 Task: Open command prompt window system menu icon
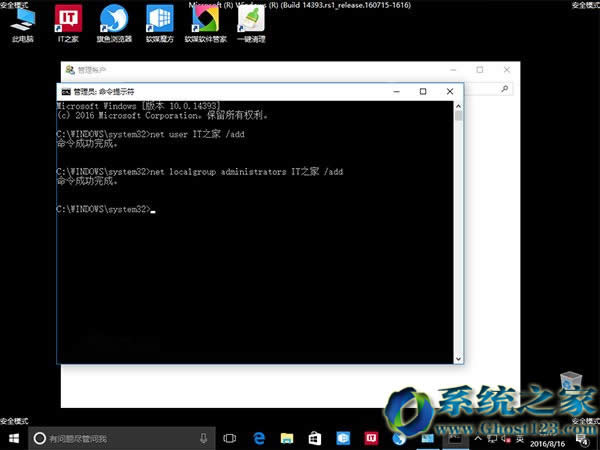click(x=66, y=92)
